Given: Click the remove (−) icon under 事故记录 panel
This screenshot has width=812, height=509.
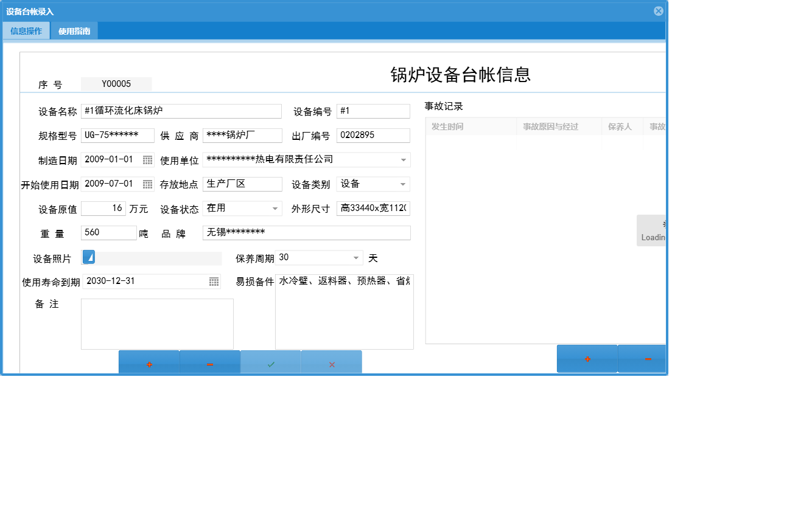Looking at the screenshot, I should pos(647,358).
